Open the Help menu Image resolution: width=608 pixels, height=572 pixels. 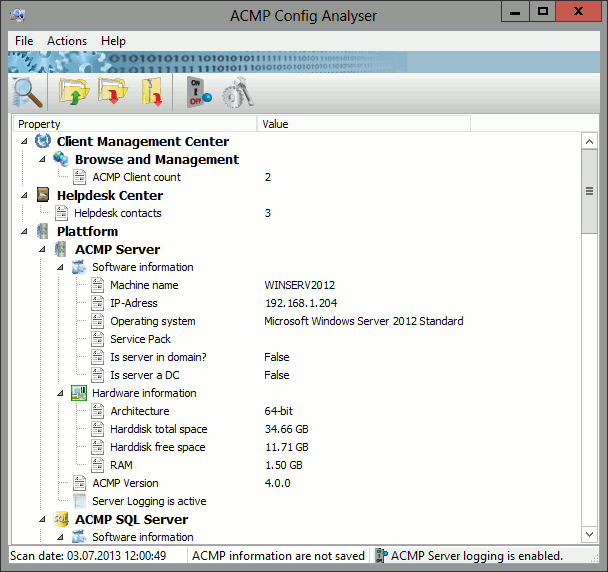tap(113, 41)
